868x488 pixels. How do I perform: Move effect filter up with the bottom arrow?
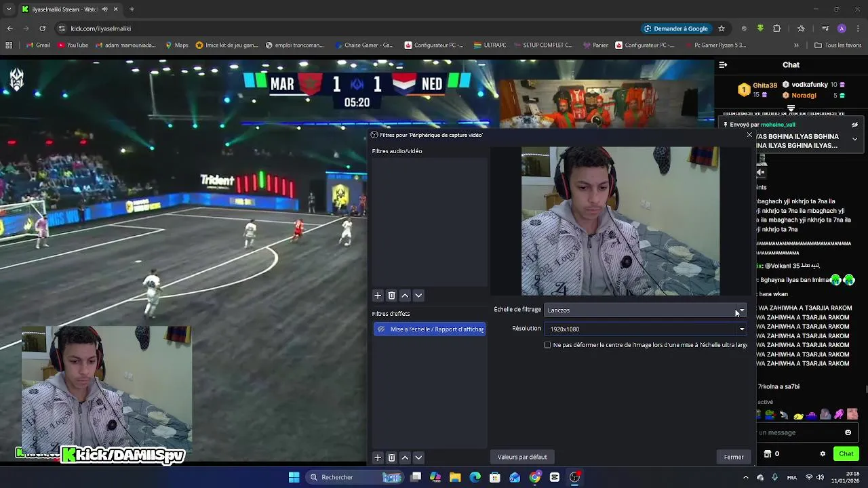tap(405, 457)
